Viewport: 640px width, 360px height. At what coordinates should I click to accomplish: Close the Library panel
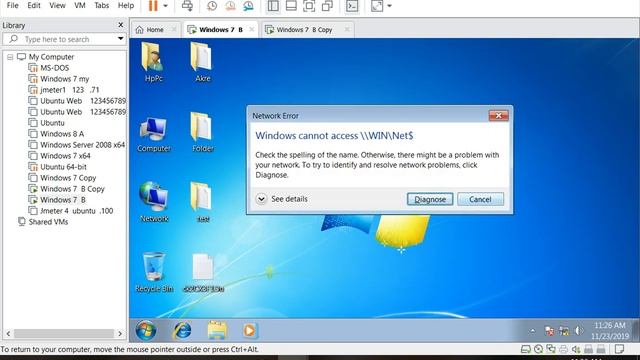[x=120, y=25]
